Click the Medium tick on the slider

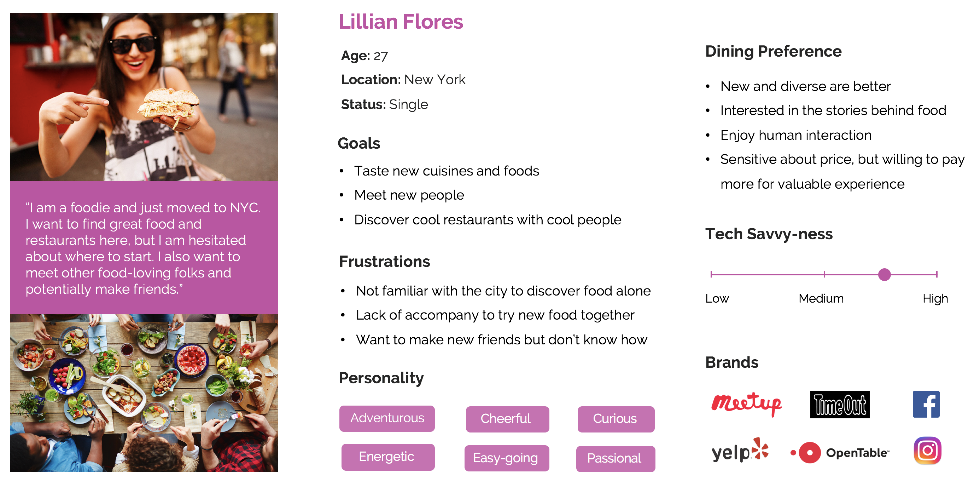[824, 274]
